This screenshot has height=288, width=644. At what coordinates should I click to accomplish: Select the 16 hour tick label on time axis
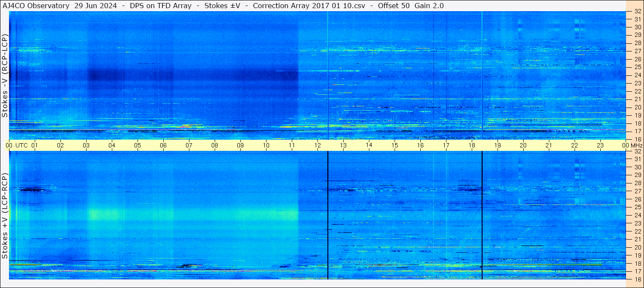pos(420,145)
